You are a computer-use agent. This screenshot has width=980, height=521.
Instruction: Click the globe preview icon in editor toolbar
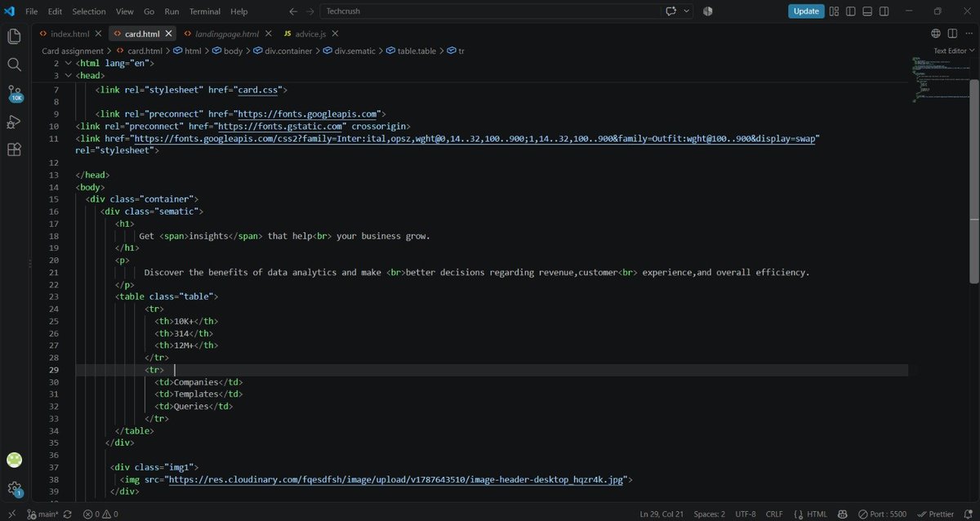[936, 33]
